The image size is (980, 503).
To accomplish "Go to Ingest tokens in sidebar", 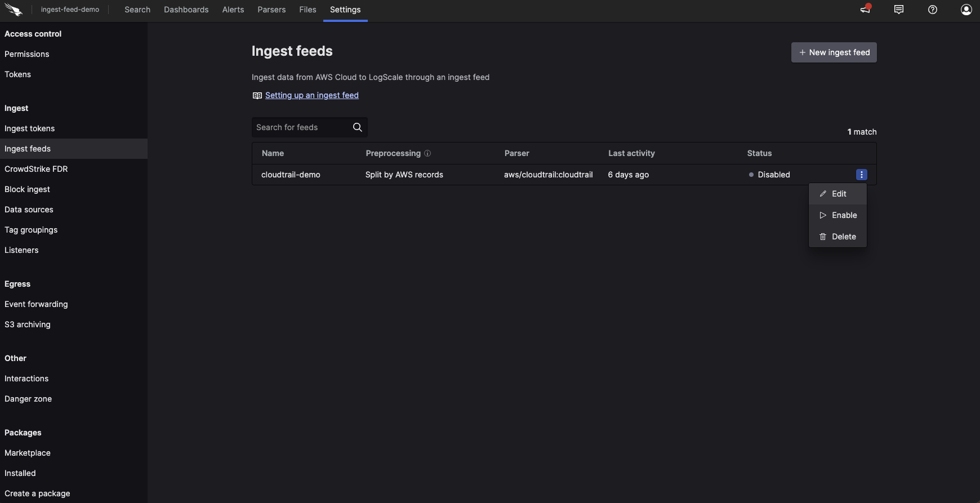I will coord(30,128).
